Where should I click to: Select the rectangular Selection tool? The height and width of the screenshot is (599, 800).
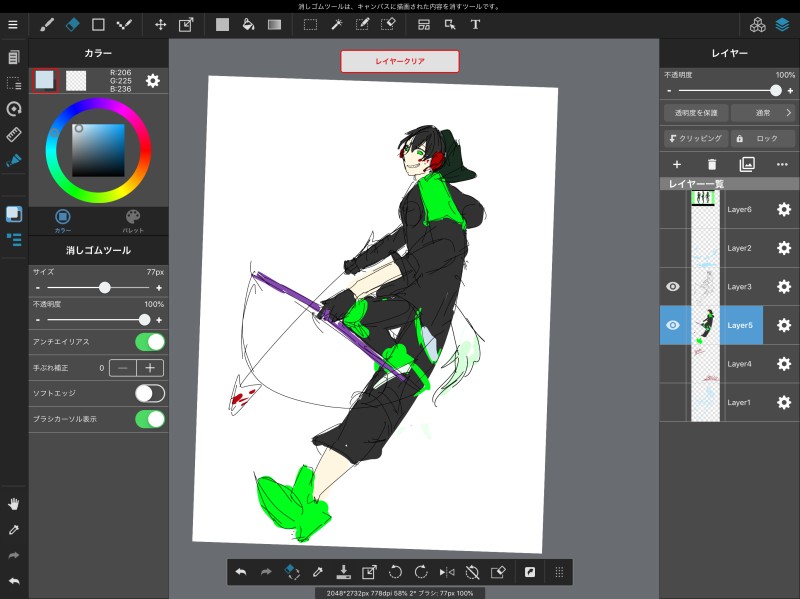tap(310, 24)
